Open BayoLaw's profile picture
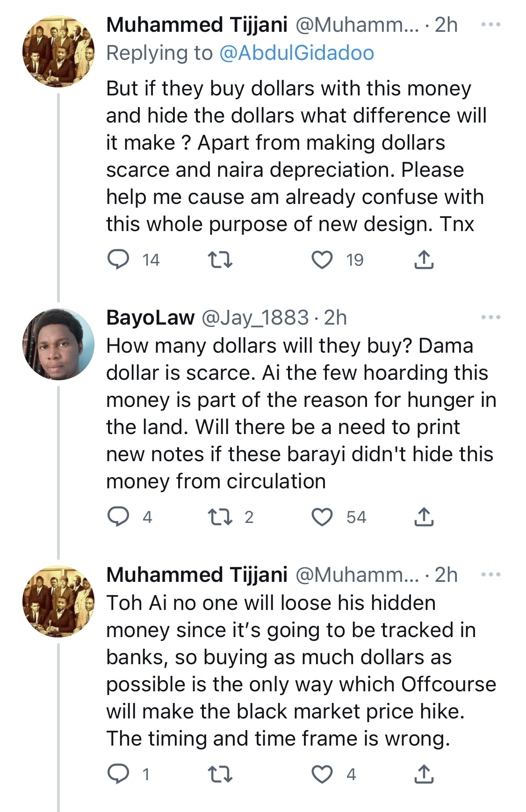 tap(58, 344)
